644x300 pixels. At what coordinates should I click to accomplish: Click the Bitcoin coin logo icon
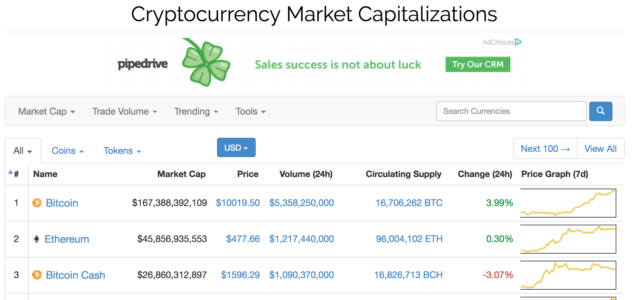coord(37,203)
